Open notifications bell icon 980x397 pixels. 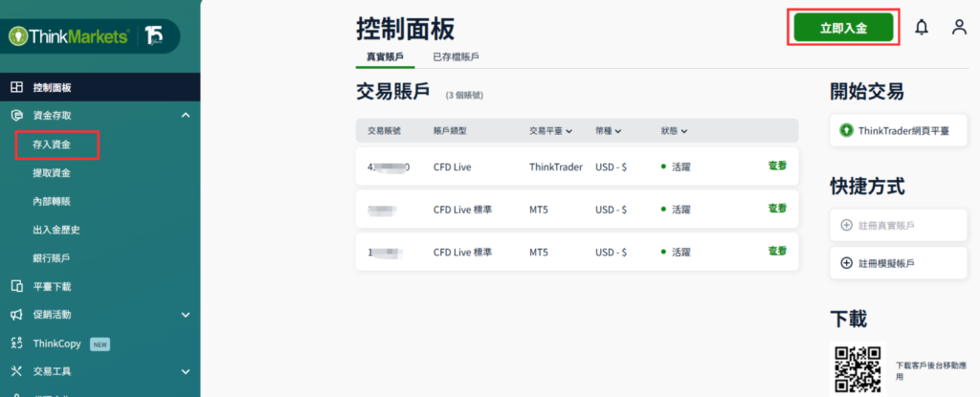click(922, 27)
